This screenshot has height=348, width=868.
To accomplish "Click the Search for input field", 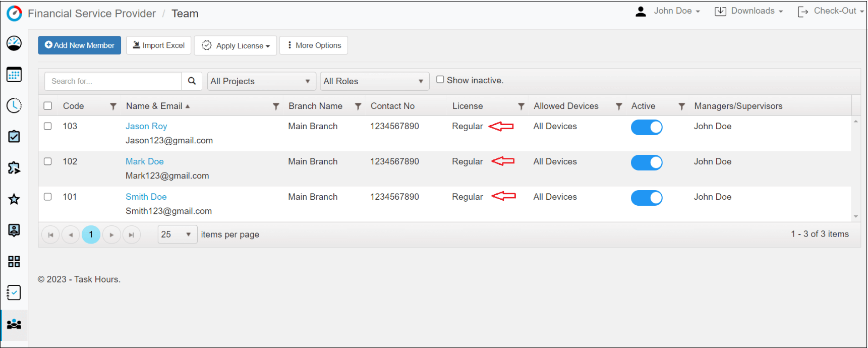I will [113, 81].
